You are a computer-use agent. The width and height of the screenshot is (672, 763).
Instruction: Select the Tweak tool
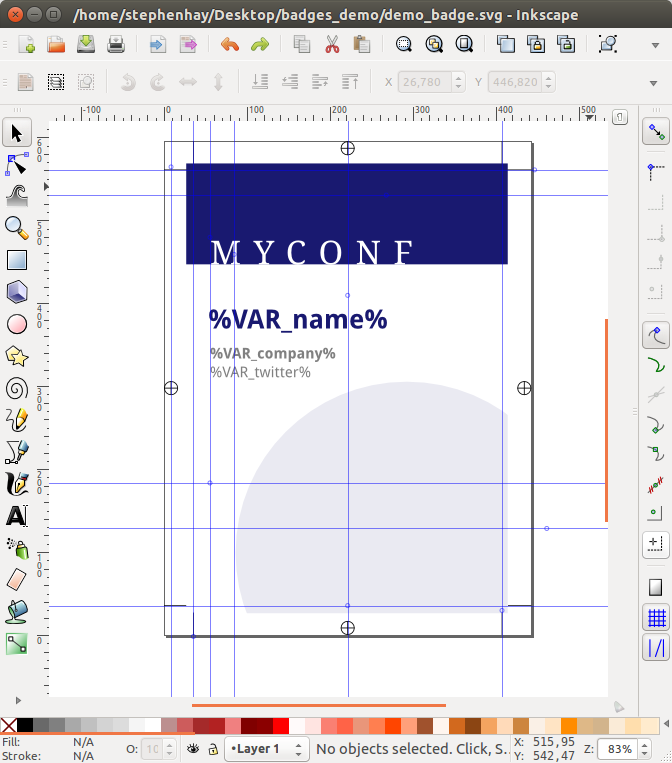(x=17, y=196)
